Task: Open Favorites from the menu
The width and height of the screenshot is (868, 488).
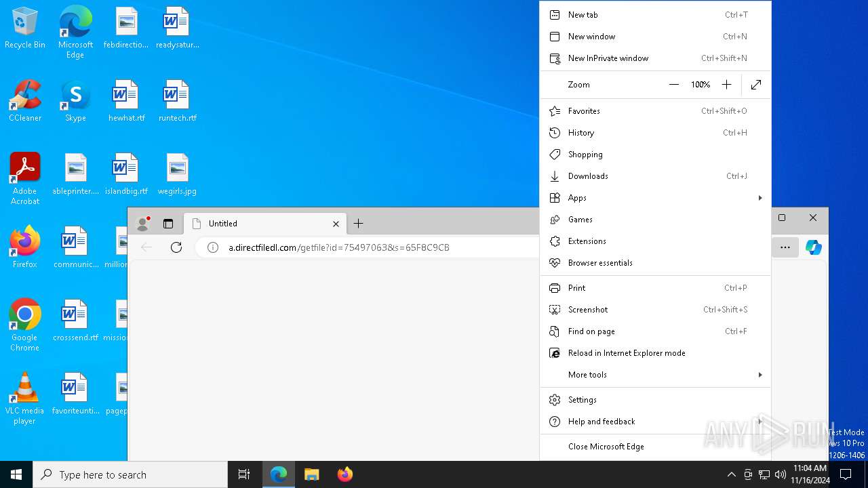Action: [x=655, y=110]
